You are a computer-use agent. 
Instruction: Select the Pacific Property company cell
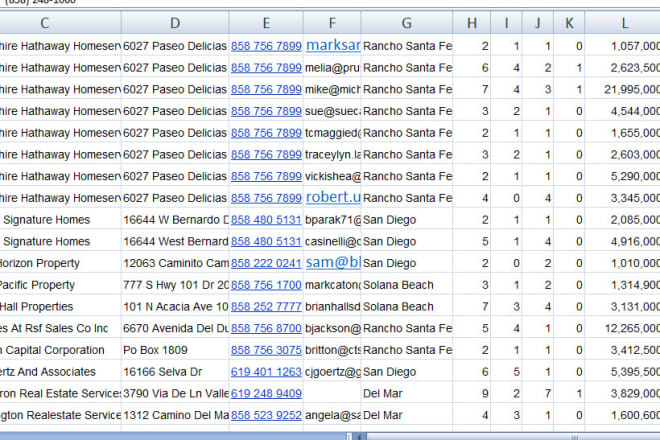click(60, 285)
